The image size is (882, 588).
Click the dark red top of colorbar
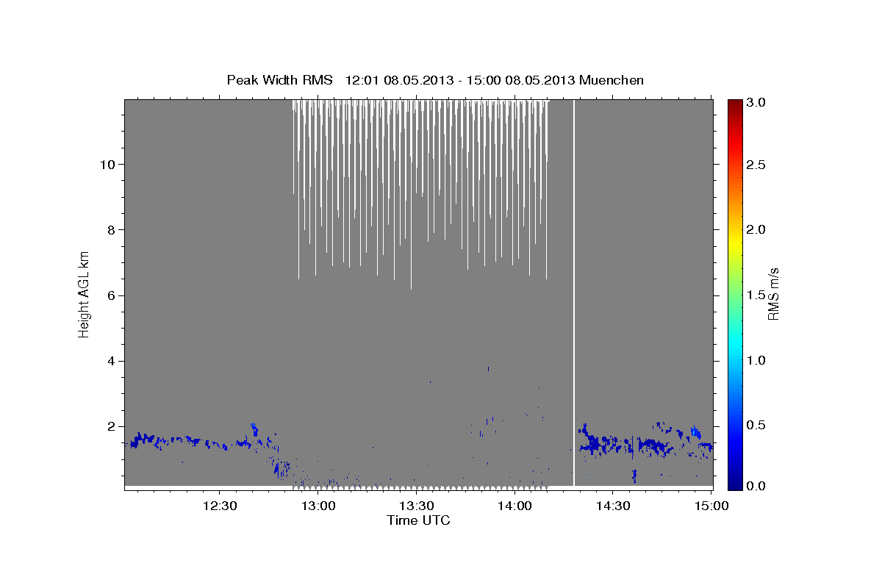point(735,104)
